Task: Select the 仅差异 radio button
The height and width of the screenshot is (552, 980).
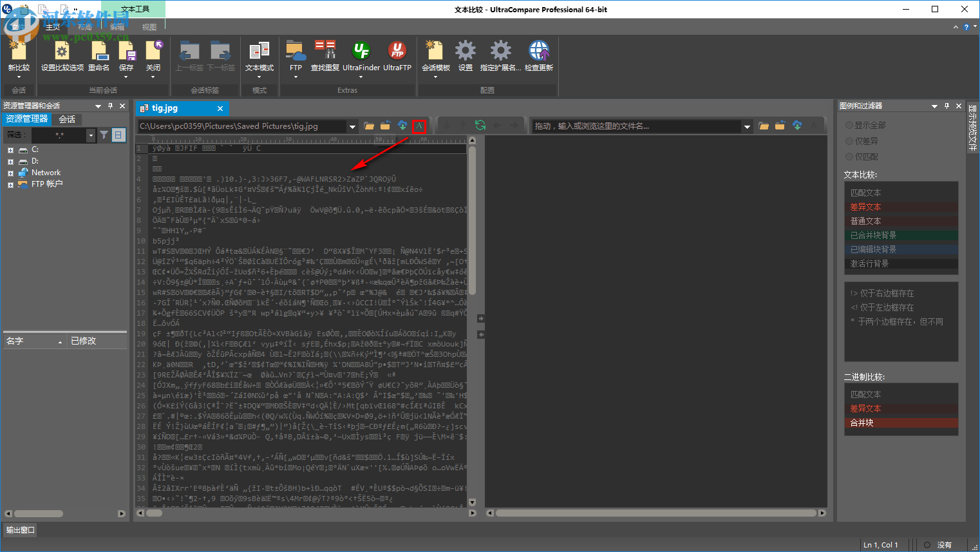Action: (x=849, y=141)
